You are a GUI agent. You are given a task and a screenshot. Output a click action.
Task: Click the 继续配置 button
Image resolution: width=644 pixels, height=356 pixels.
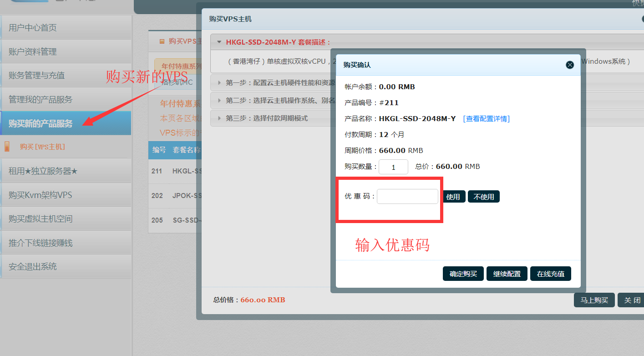tap(507, 274)
